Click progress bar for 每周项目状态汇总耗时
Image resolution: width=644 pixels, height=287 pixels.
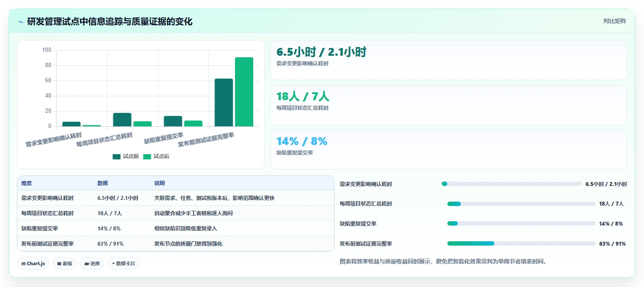point(521,204)
